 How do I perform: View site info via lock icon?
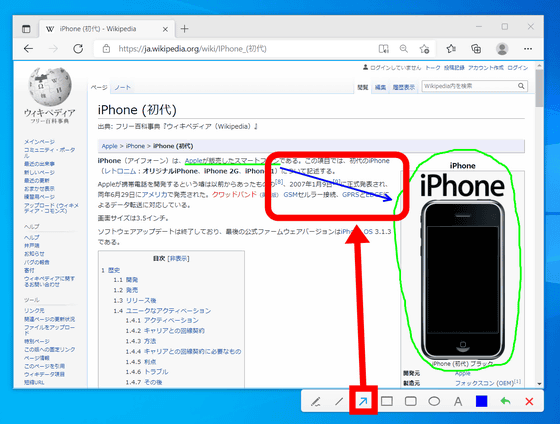pyautogui.click(x=106, y=49)
